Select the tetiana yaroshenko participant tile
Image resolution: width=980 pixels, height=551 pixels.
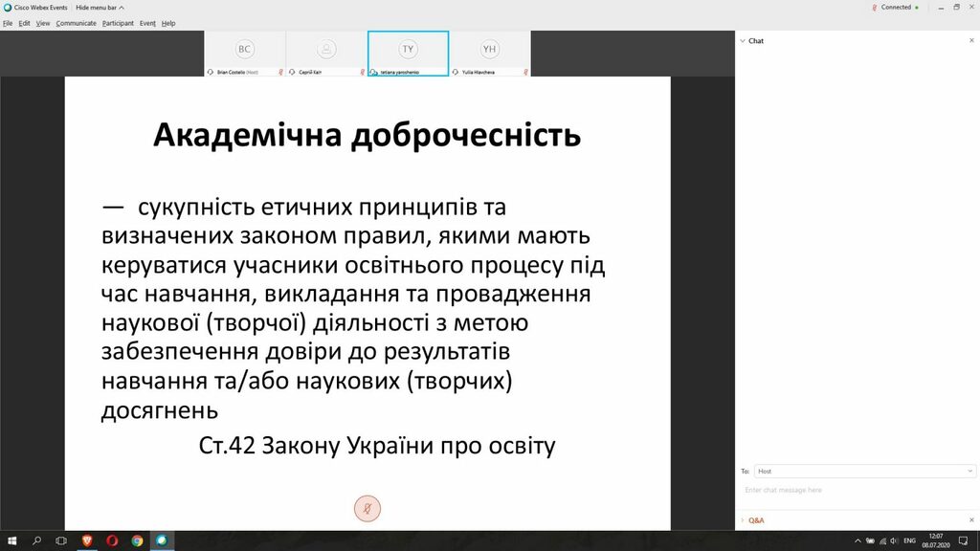tap(408, 54)
